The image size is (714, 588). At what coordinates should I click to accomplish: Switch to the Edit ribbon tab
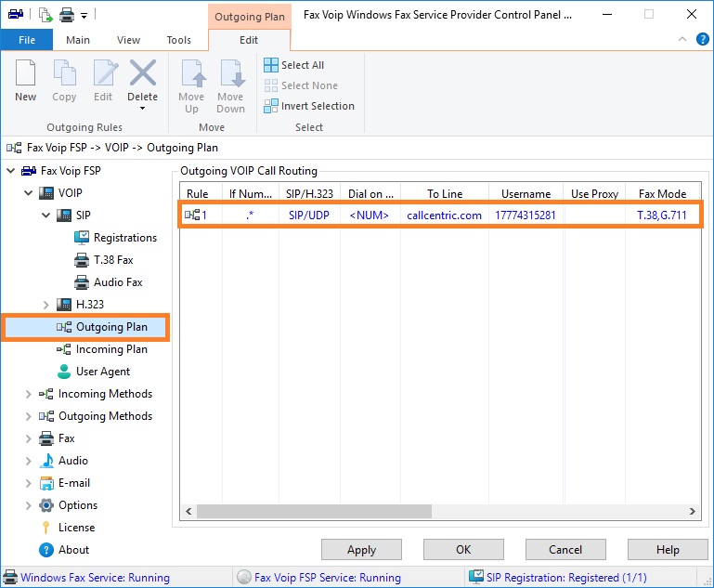point(249,40)
